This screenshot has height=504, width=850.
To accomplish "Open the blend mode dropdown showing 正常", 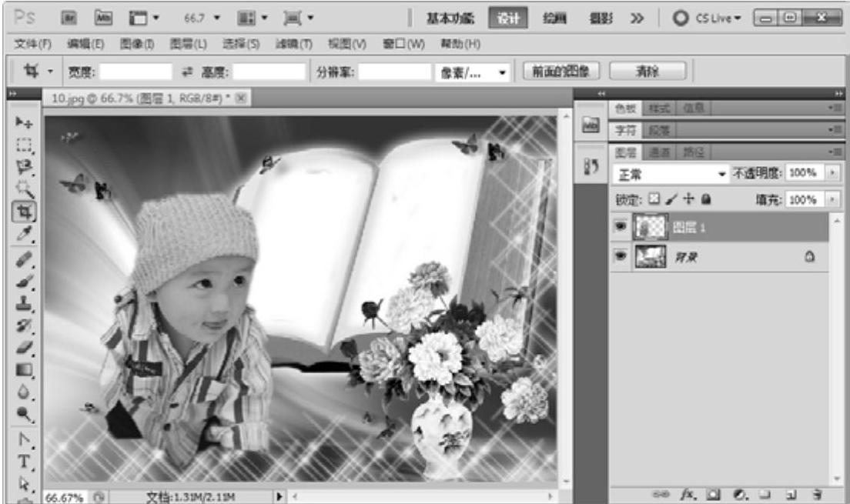I will pyautogui.click(x=671, y=175).
